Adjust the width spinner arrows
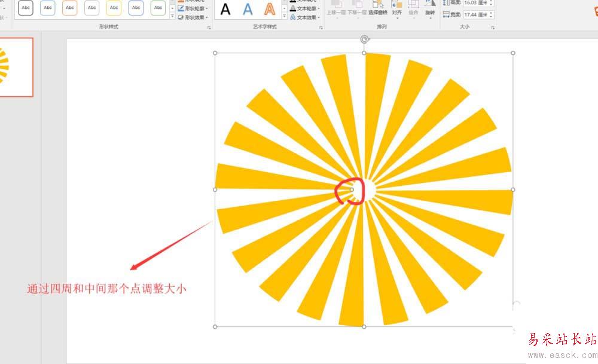The image size is (598, 364). [491, 15]
